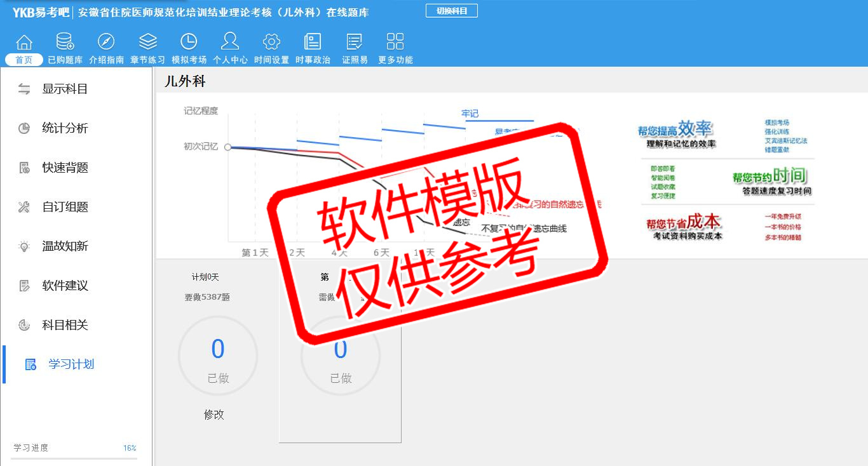
Task: Open 模拟考场 clock icon
Action: coord(189,43)
